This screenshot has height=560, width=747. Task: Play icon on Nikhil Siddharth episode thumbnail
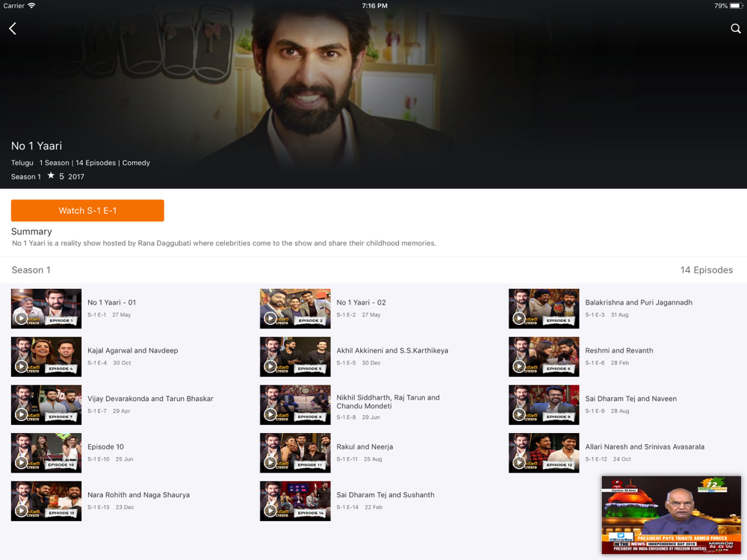point(270,414)
